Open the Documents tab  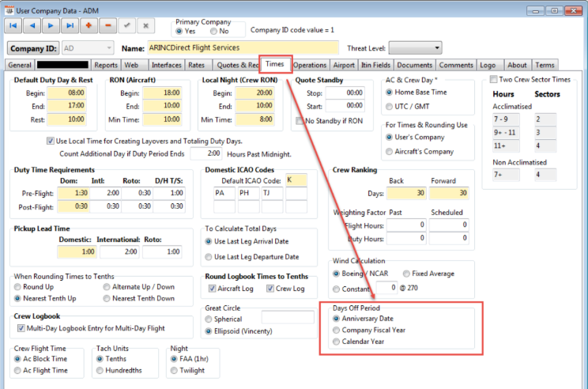[x=414, y=65]
